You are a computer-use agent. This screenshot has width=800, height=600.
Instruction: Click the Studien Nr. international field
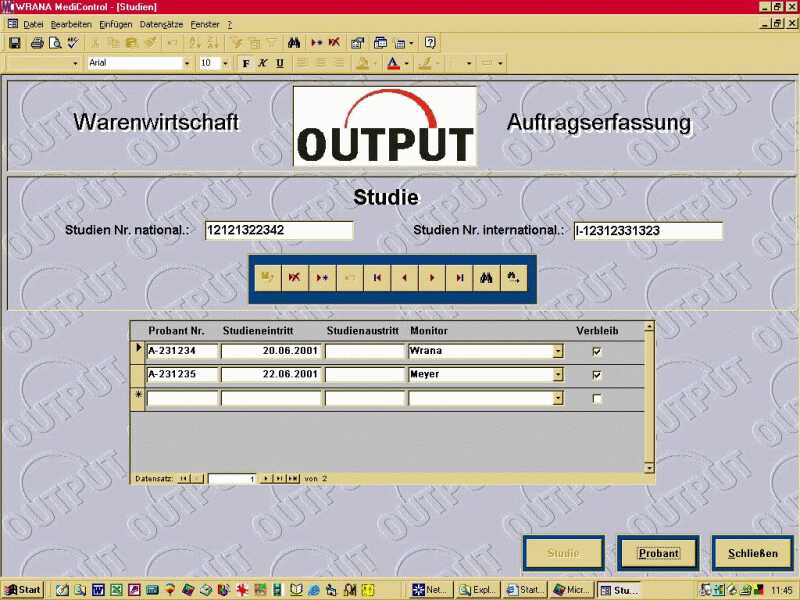(x=648, y=231)
